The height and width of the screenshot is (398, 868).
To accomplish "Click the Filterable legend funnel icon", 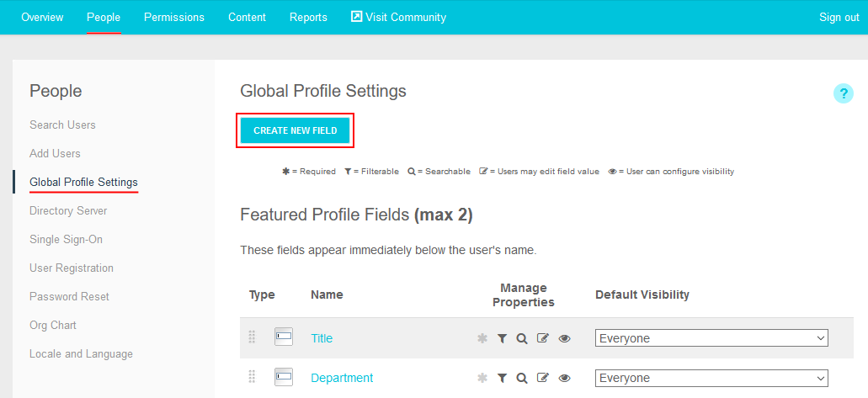I will tap(348, 172).
